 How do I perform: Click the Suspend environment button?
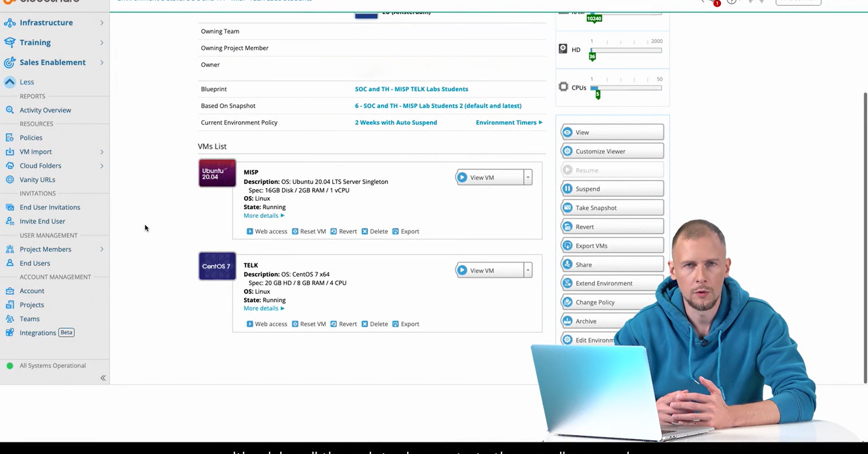[x=612, y=189]
